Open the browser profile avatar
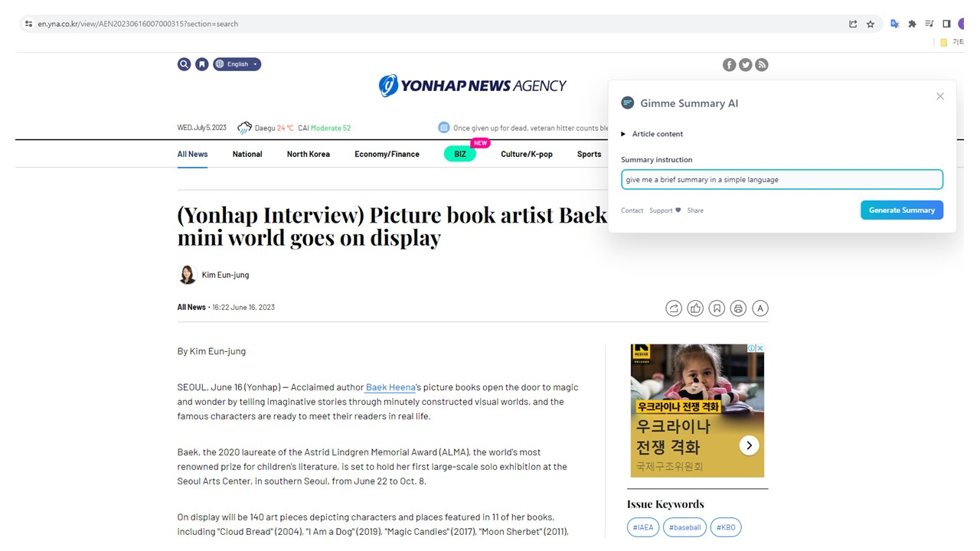 pyautogui.click(x=961, y=24)
